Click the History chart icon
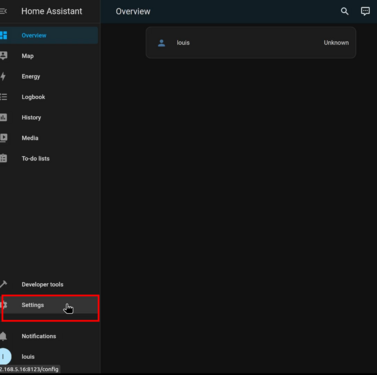377x375 pixels. pyautogui.click(x=3, y=117)
